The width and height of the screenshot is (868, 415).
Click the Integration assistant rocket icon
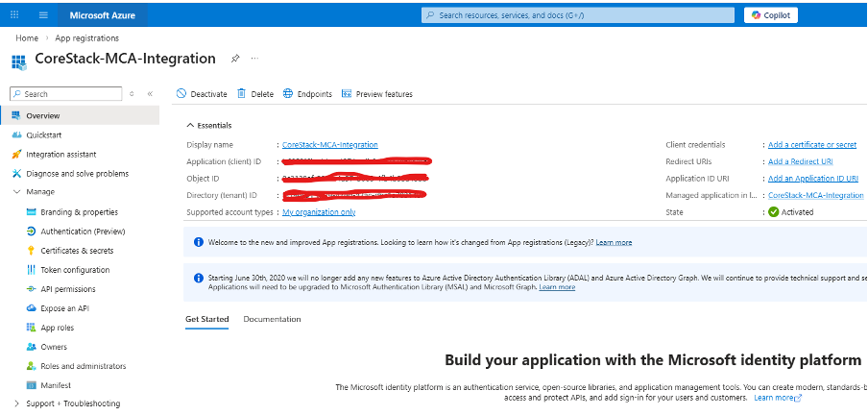pos(16,155)
